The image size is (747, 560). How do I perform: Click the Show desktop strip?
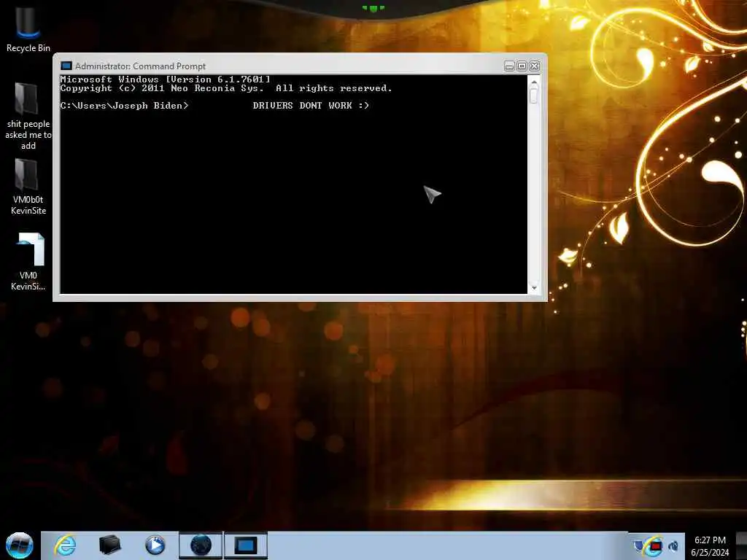741,545
